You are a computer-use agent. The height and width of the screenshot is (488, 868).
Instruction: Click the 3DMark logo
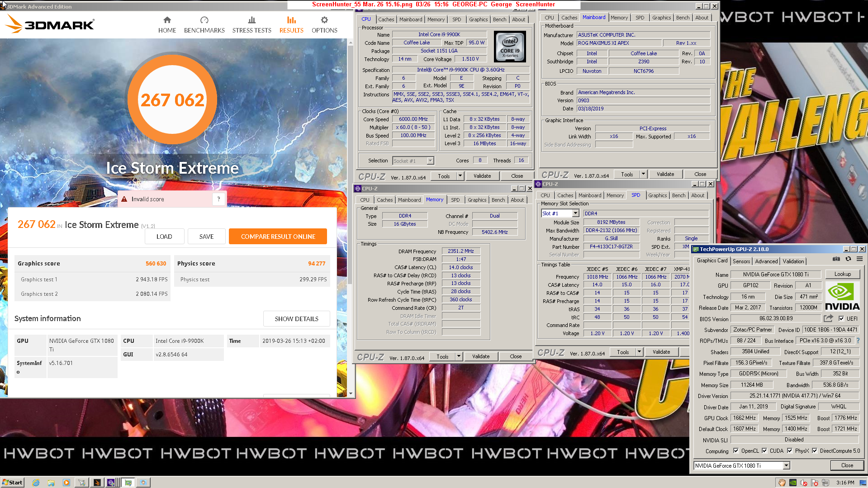click(x=51, y=24)
